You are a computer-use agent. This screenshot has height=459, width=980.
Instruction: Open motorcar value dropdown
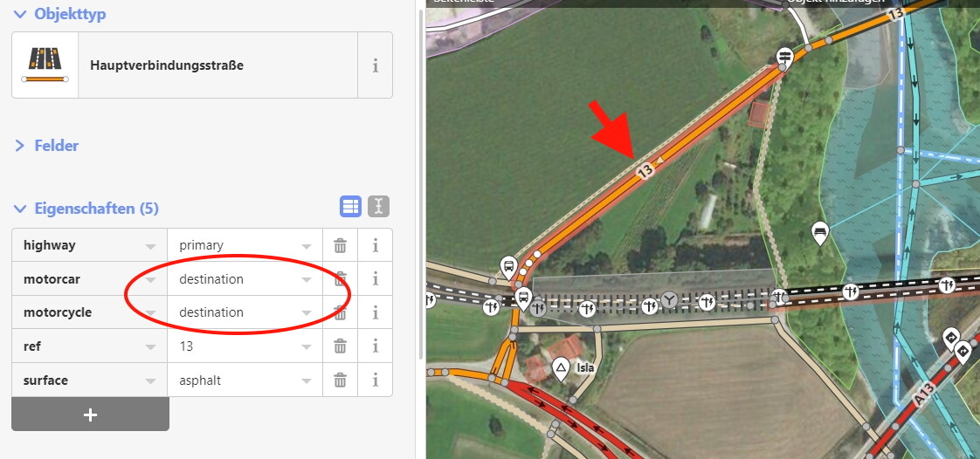307,279
